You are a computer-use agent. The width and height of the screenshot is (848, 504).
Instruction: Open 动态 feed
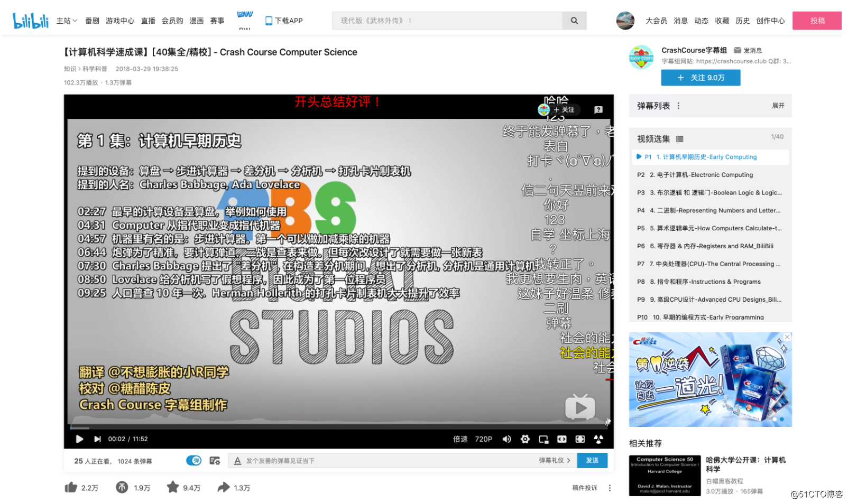(701, 21)
